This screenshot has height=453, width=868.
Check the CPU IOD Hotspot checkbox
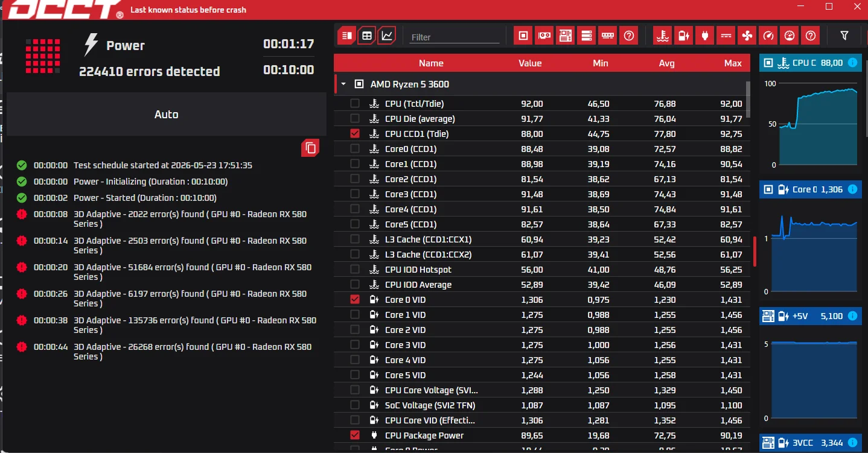(355, 270)
